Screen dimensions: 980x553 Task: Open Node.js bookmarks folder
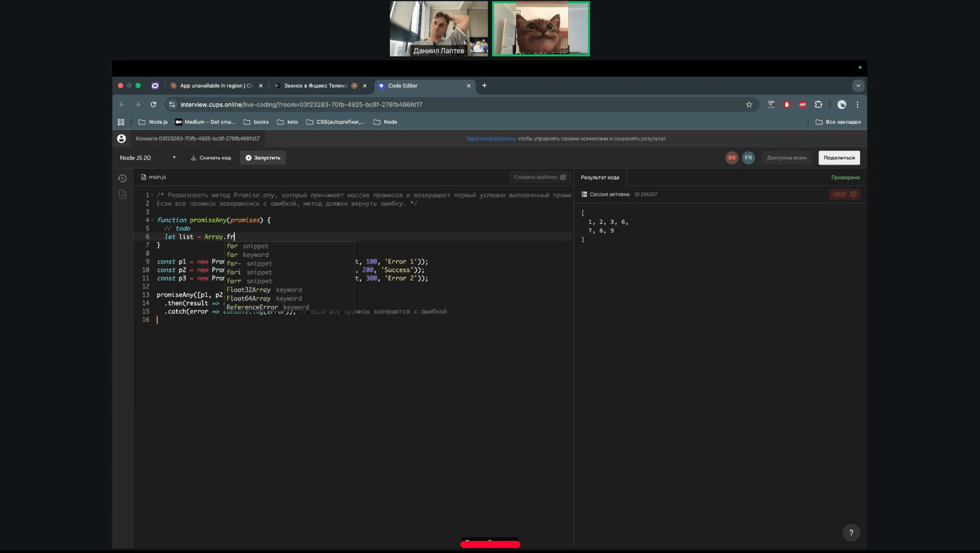153,122
